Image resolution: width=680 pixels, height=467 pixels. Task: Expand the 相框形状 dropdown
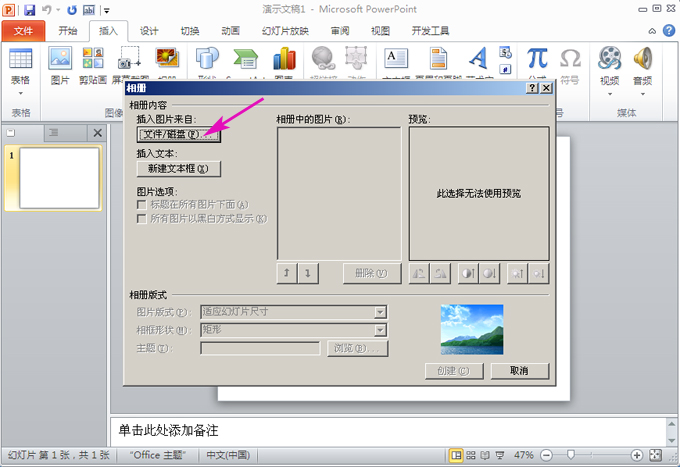pyautogui.click(x=380, y=330)
